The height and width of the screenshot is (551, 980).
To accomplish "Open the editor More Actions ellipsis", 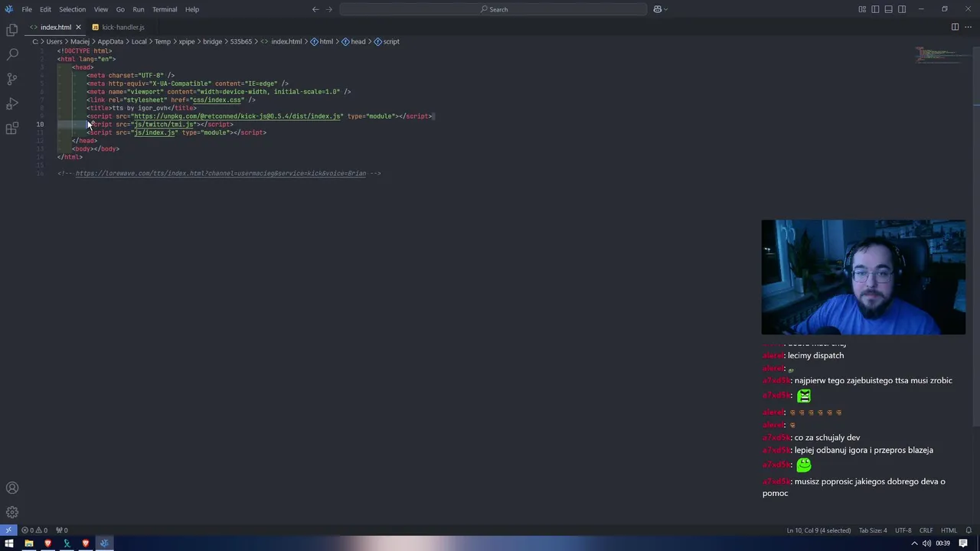I will click(x=968, y=27).
